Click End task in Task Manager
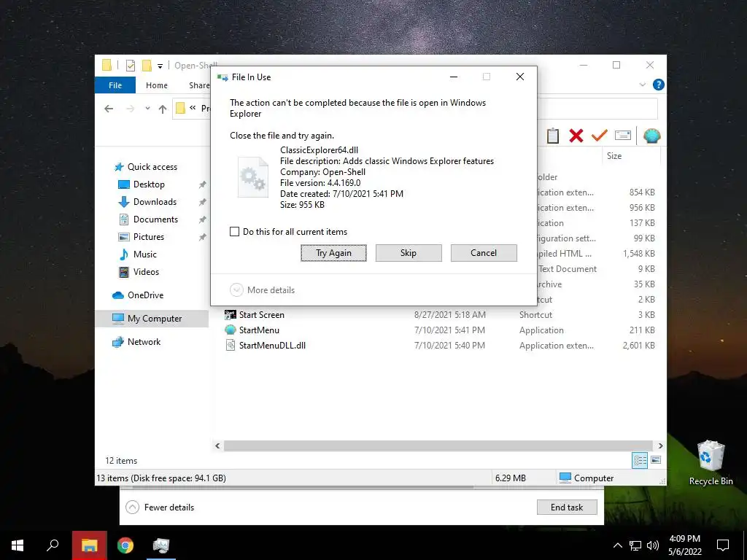The image size is (747, 560). click(x=567, y=507)
